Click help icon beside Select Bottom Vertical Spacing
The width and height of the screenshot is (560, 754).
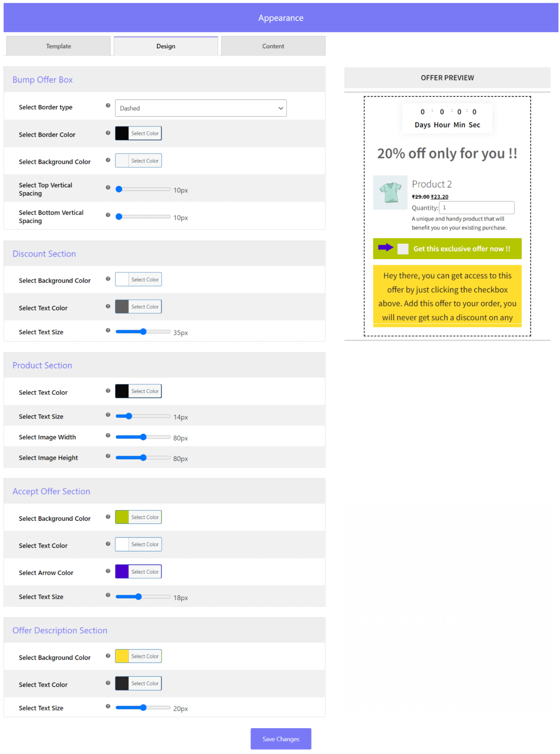point(108,215)
